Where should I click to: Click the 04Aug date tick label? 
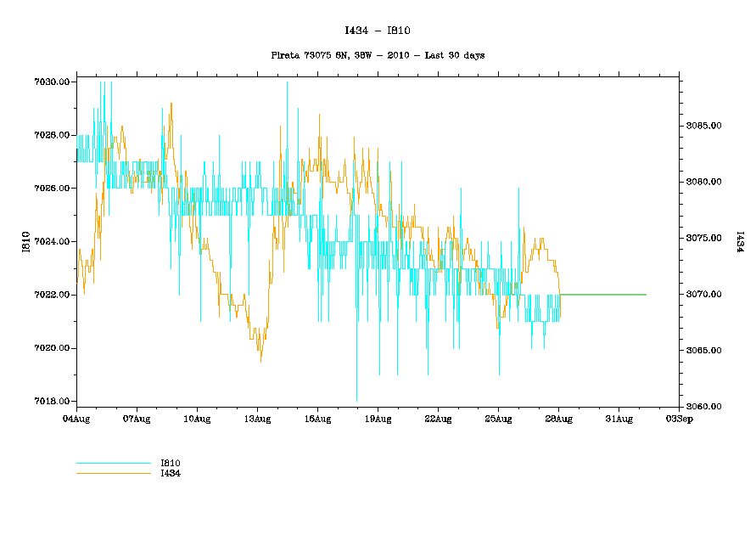point(76,419)
